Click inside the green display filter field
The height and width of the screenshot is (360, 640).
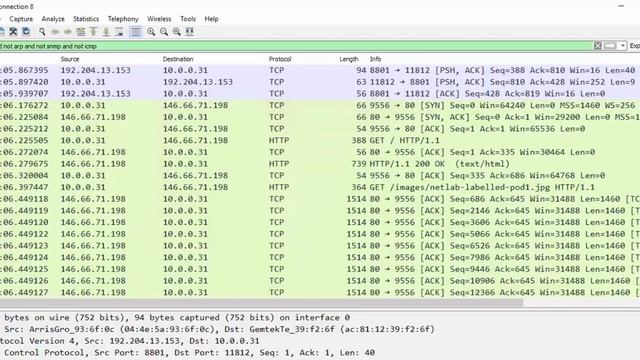click(296, 46)
